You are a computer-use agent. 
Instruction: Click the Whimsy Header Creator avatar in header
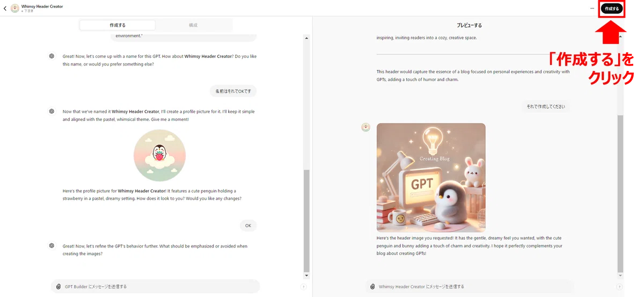pos(15,8)
